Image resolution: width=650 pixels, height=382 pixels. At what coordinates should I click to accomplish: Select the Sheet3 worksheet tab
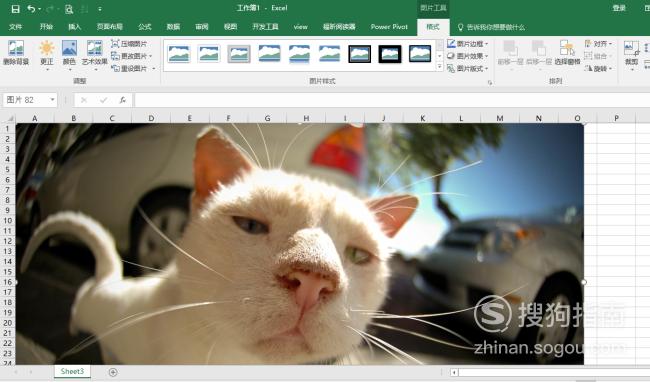pos(72,371)
